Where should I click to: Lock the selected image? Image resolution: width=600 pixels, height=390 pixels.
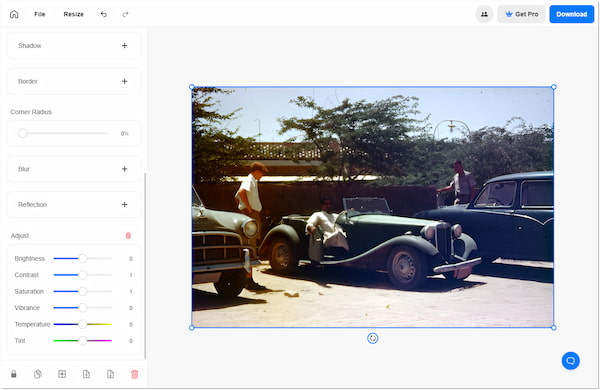coord(13,374)
